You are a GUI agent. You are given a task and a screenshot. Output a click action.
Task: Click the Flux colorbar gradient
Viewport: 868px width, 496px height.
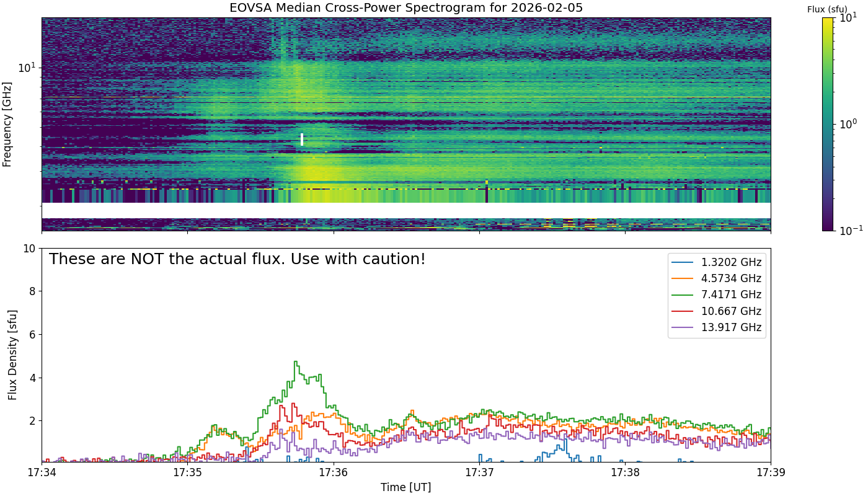827,124
